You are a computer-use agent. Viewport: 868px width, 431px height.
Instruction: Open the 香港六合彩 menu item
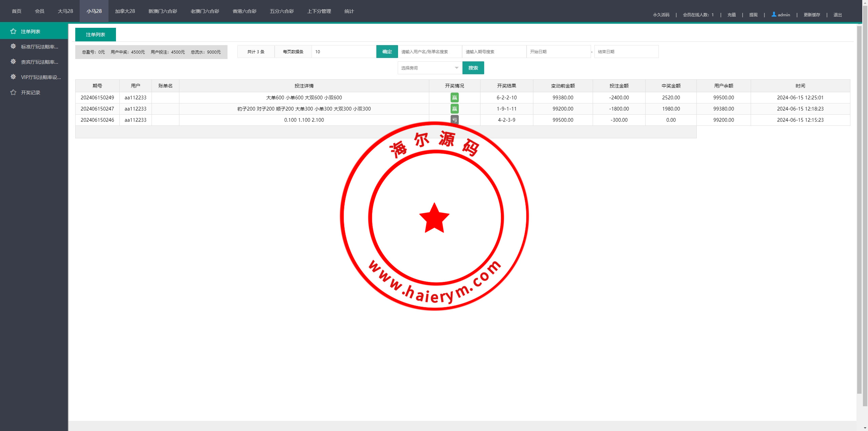244,11
